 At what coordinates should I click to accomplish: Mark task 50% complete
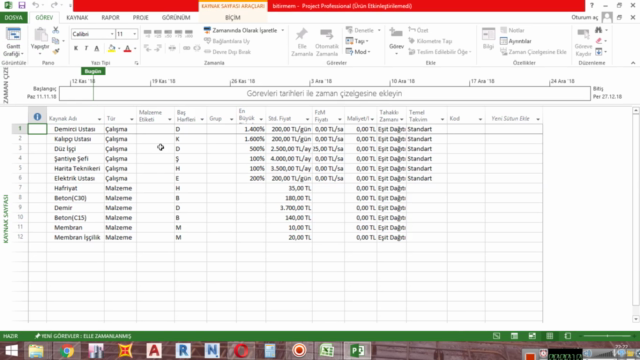168,33
